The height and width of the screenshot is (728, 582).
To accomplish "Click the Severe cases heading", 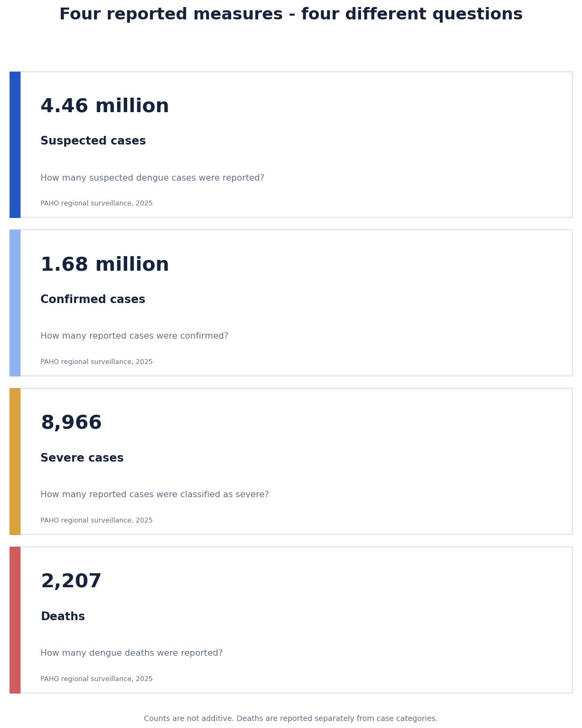I will point(82,458).
